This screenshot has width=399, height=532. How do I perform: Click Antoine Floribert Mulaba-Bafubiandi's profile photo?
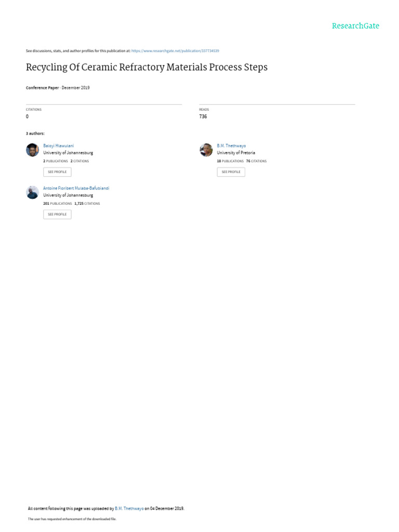point(33,192)
